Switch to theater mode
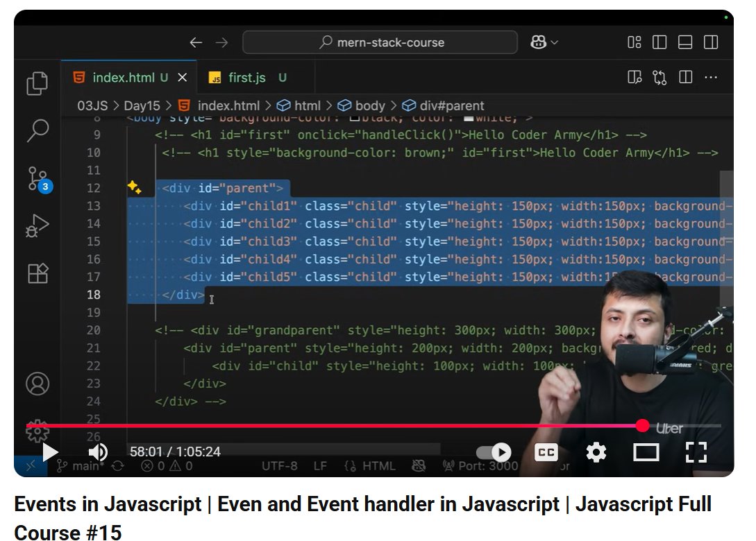This screenshot has height=541, width=756. (x=646, y=452)
